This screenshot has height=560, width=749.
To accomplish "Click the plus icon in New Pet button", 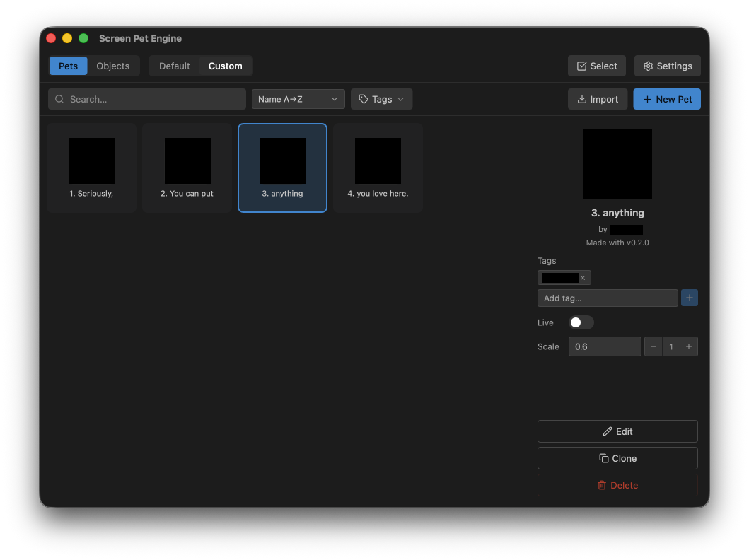I will point(647,99).
